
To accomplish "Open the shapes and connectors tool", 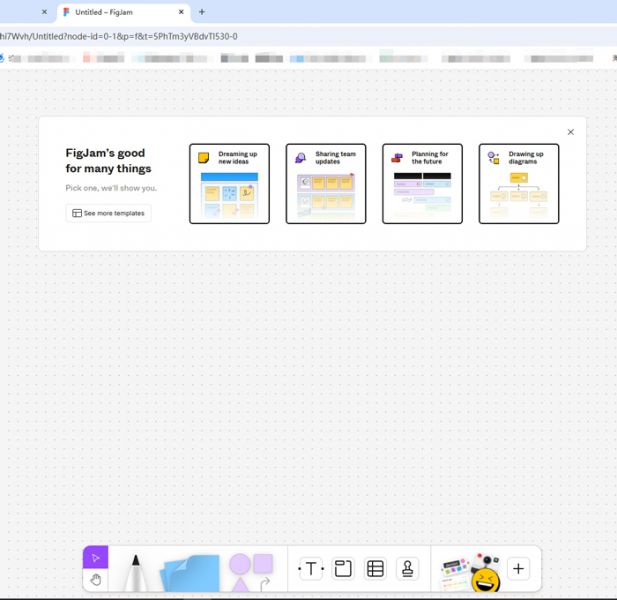I will 252,572.
